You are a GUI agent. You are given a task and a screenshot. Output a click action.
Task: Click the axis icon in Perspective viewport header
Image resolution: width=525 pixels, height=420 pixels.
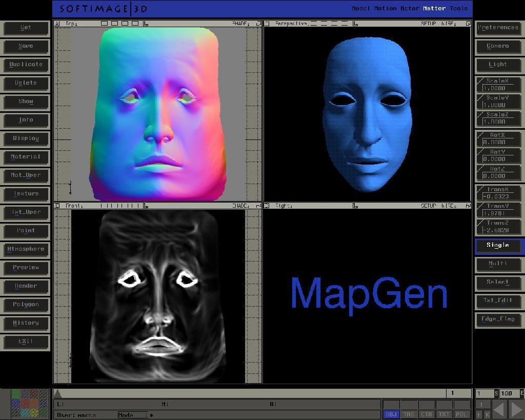point(355,24)
